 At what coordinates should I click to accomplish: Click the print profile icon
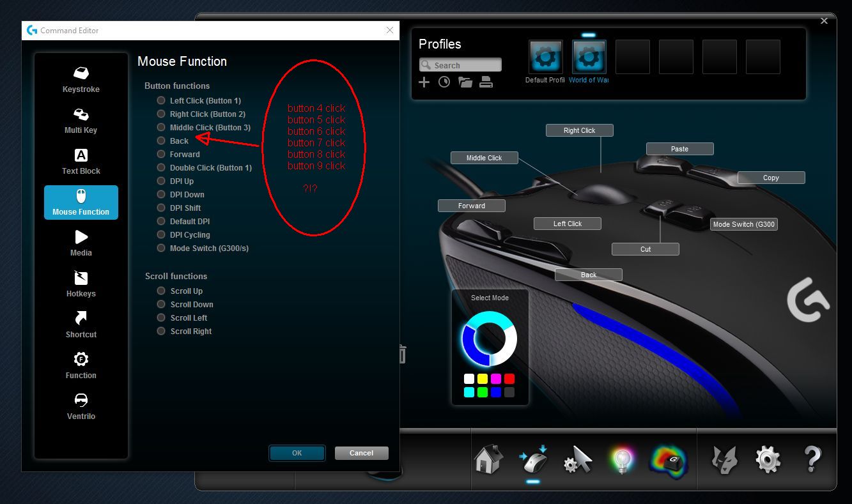[x=486, y=82]
